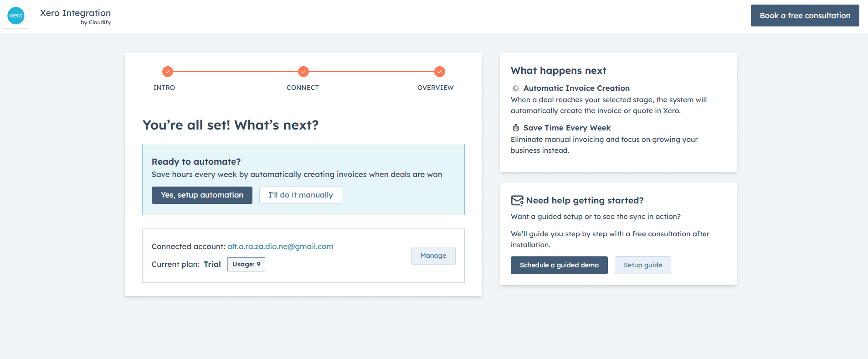Click the INTRO step checkmark circle
Viewport: 868px width, 359px height.
tap(168, 72)
